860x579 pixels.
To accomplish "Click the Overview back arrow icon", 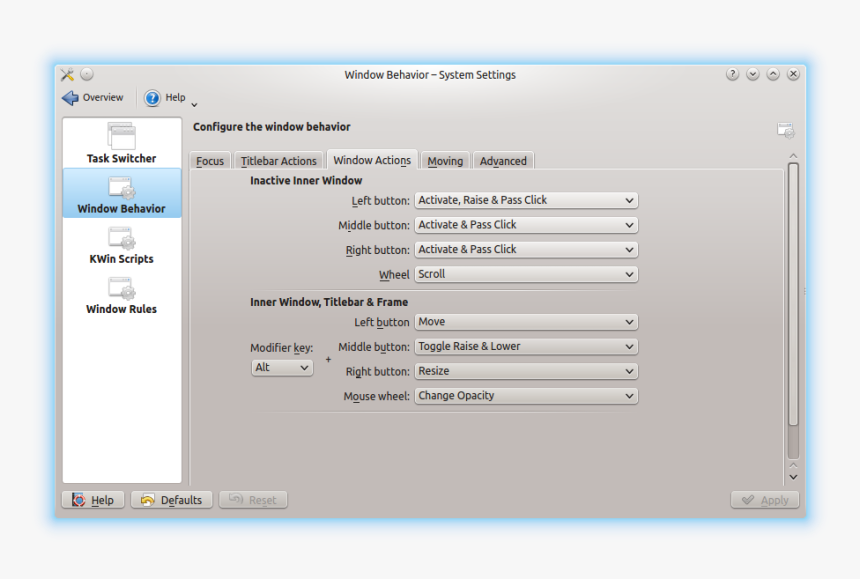I will pos(70,98).
